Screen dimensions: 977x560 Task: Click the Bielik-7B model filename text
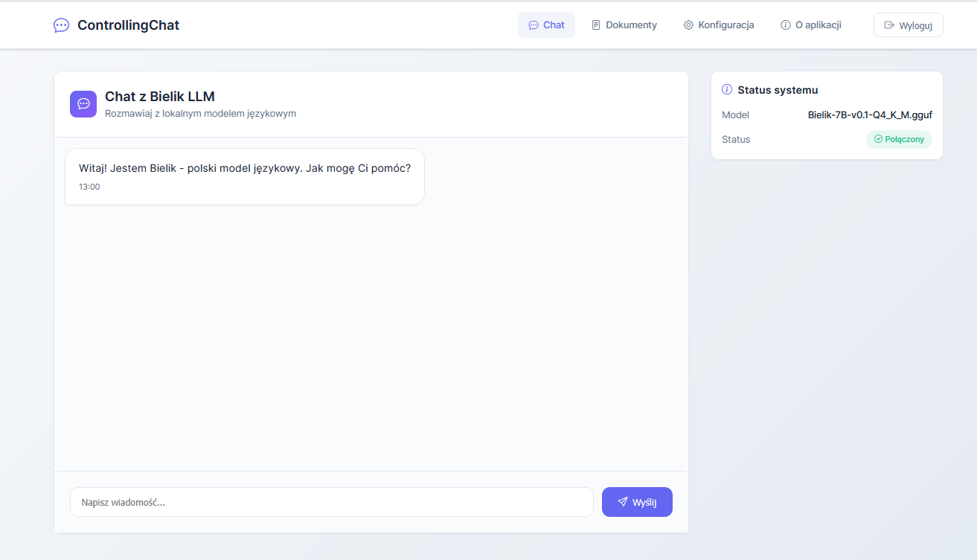(x=870, y=115)
